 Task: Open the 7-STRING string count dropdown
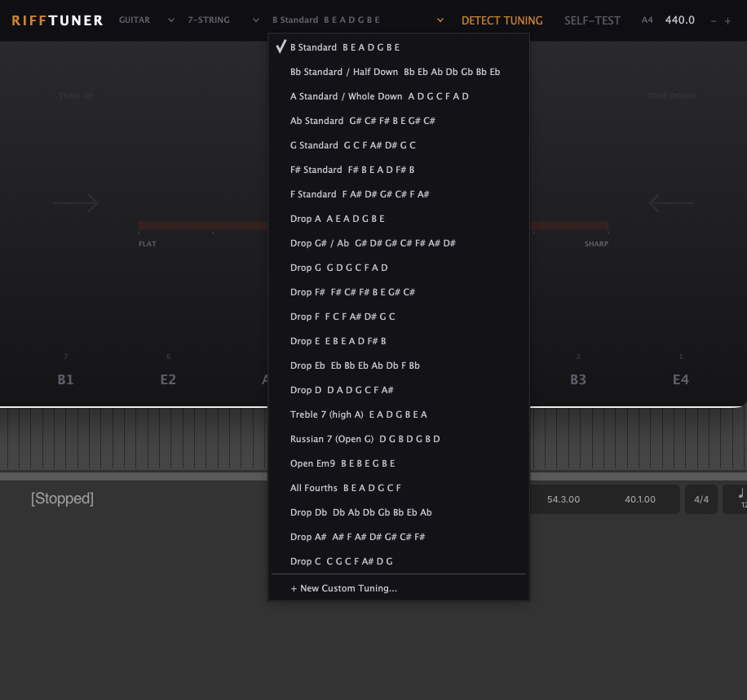223,20
